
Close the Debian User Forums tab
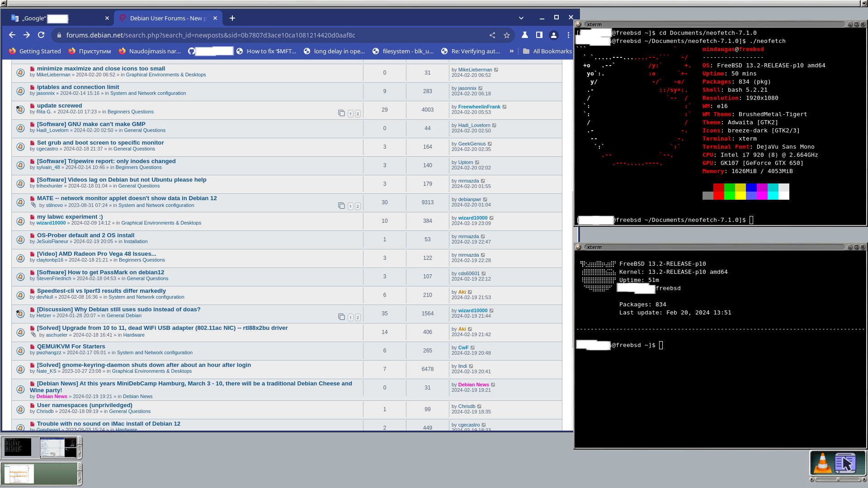point(215,18)
